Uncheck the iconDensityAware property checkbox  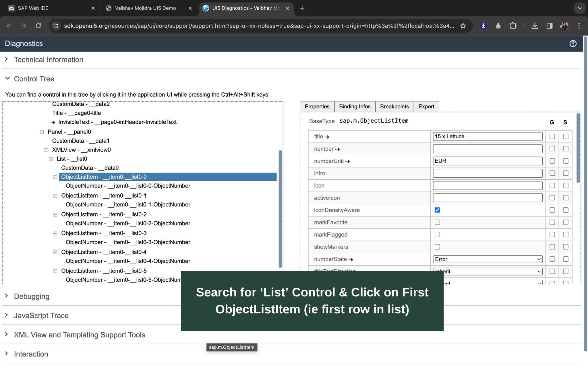click(x=437, y=210)
